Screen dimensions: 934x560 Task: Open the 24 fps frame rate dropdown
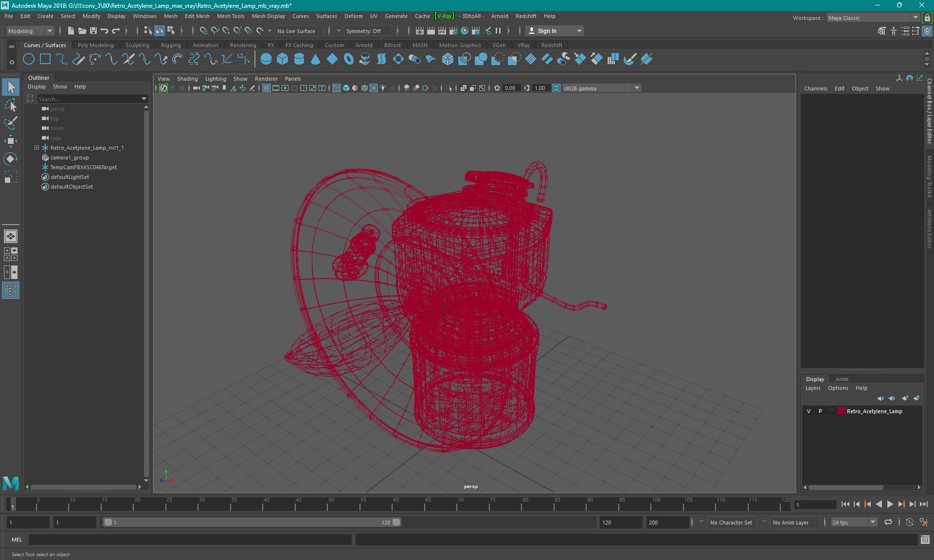click(x=854, y=523)
